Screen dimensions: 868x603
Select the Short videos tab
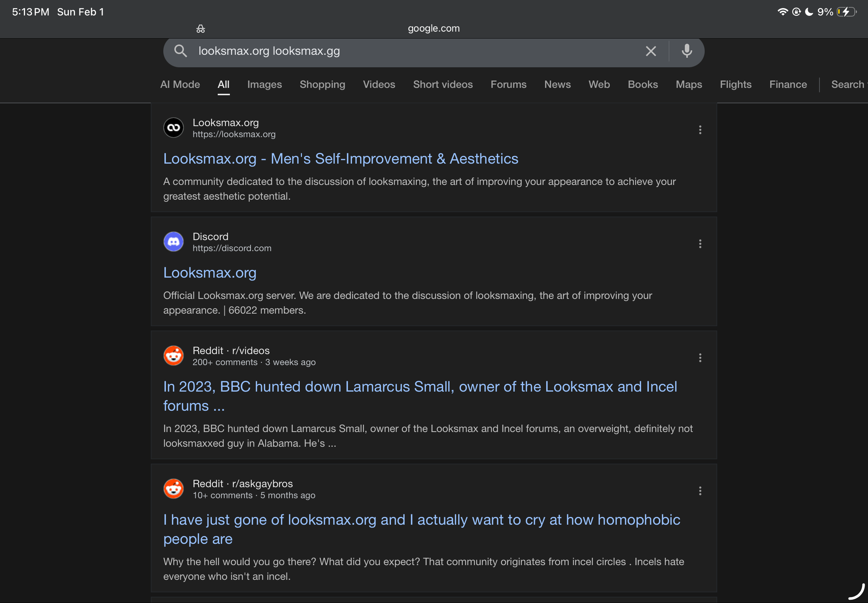point(442,85)
